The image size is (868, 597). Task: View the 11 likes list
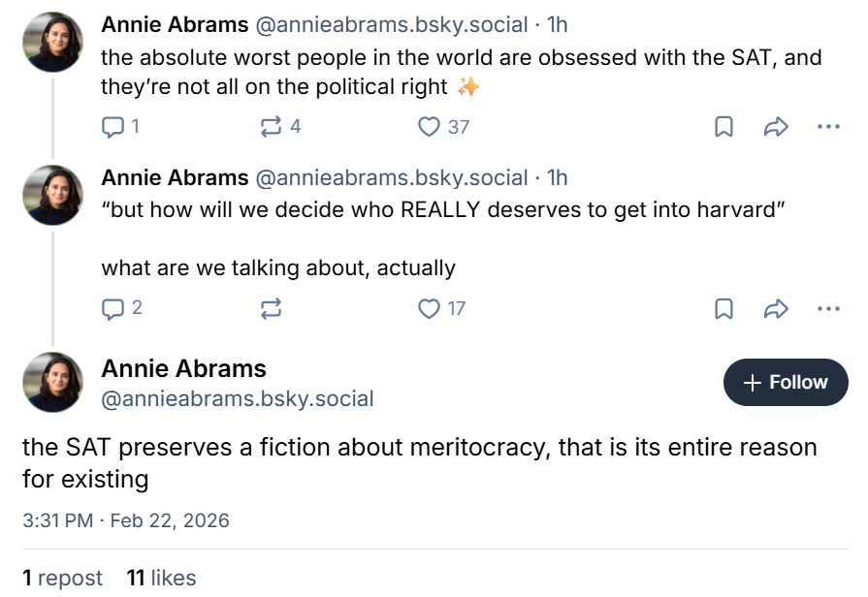point(161,579)
